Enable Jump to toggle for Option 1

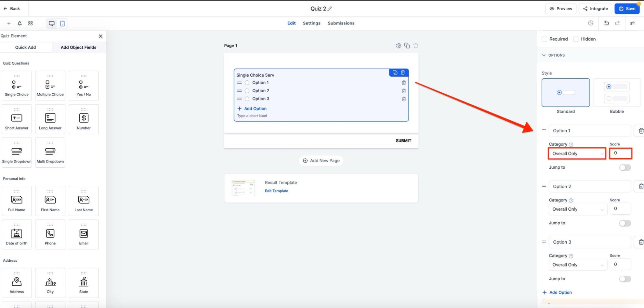pyautogui.click(x=625, y=168)
